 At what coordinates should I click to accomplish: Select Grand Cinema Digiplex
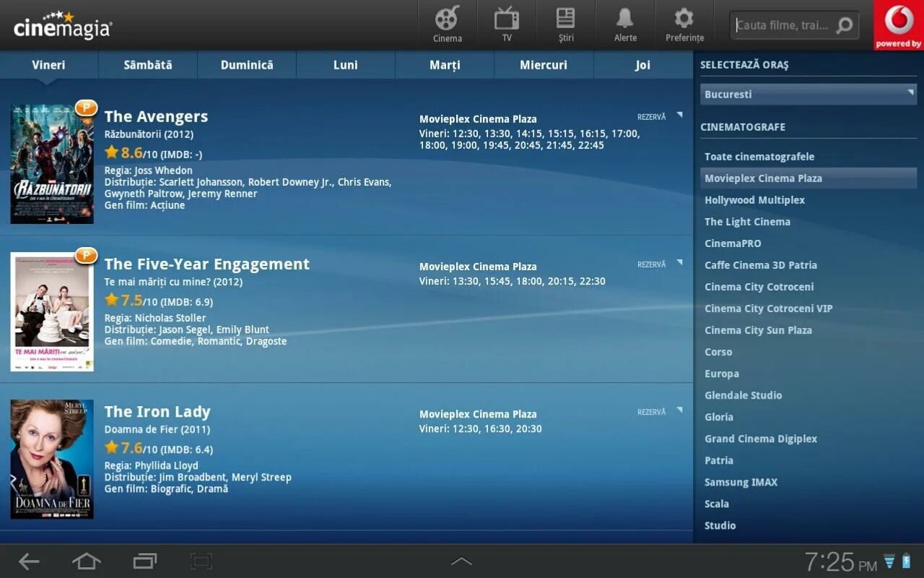(x=761, y=439)
